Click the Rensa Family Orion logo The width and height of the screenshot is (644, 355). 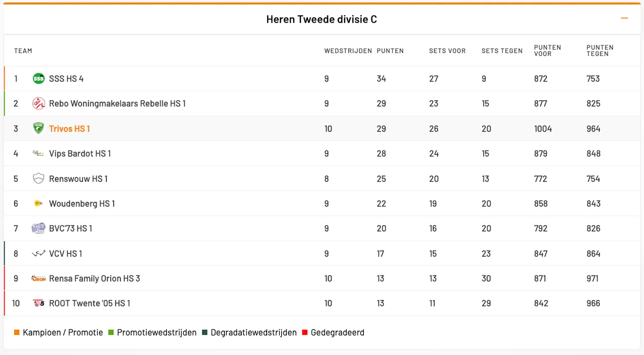[x=39, y=278]
